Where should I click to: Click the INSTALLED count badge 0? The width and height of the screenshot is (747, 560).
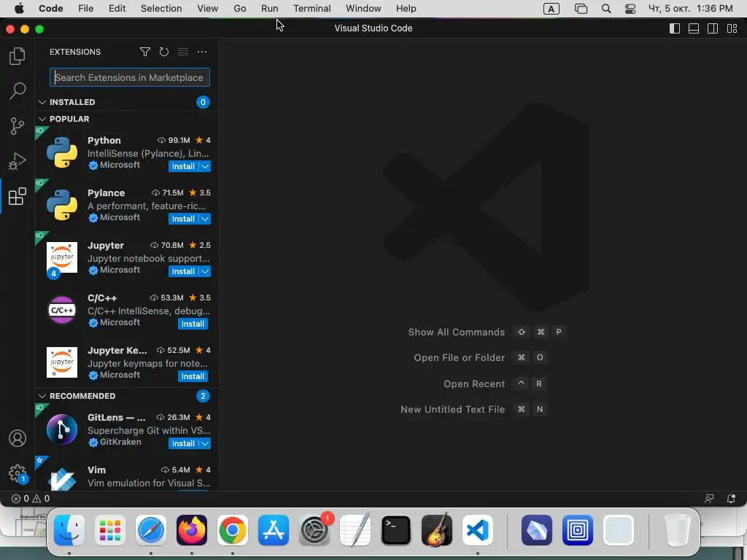click(203, 102)
